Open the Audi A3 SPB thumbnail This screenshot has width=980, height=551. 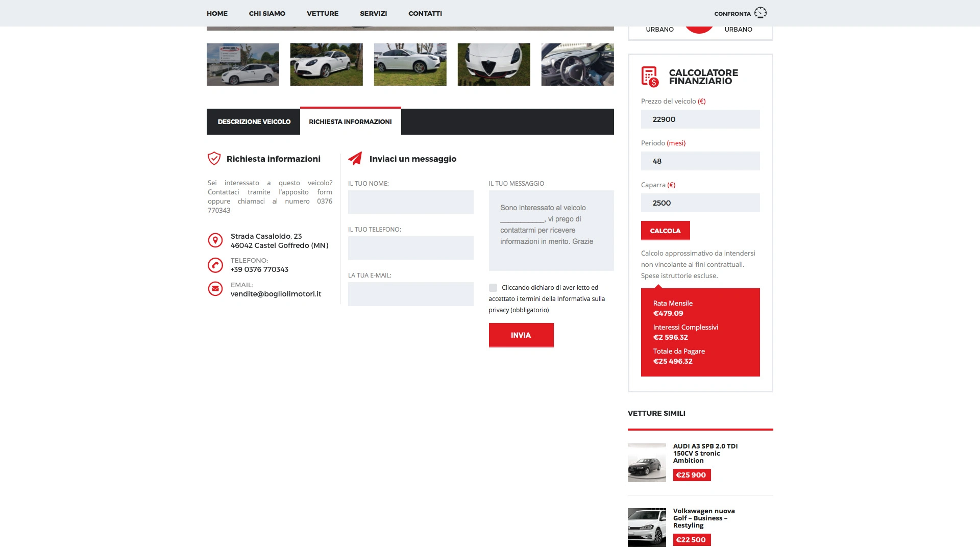[647, 463]
